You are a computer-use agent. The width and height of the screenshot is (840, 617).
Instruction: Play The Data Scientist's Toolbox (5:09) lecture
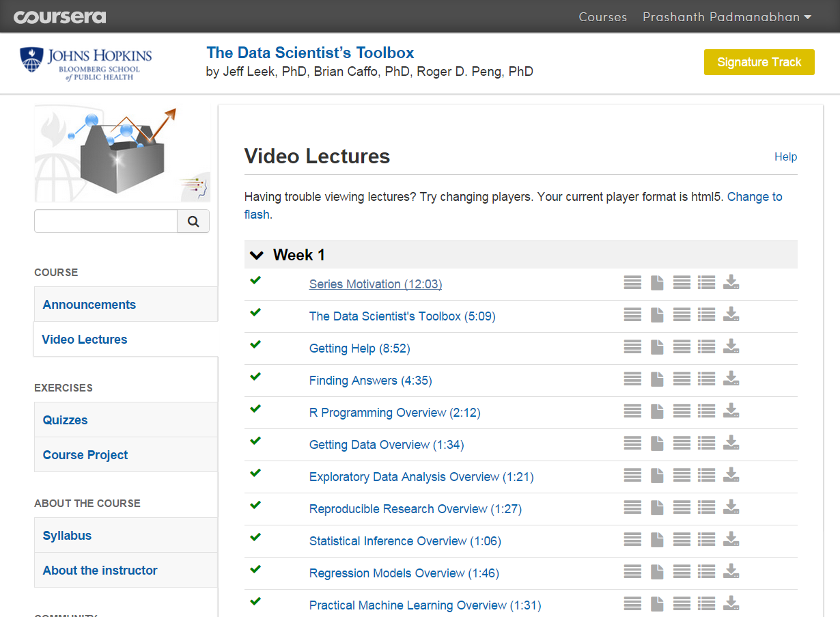coord(402,316)
